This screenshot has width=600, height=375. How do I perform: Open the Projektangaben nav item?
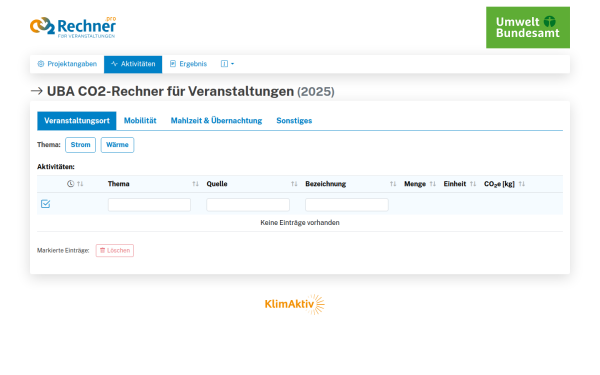click(67, 64)
